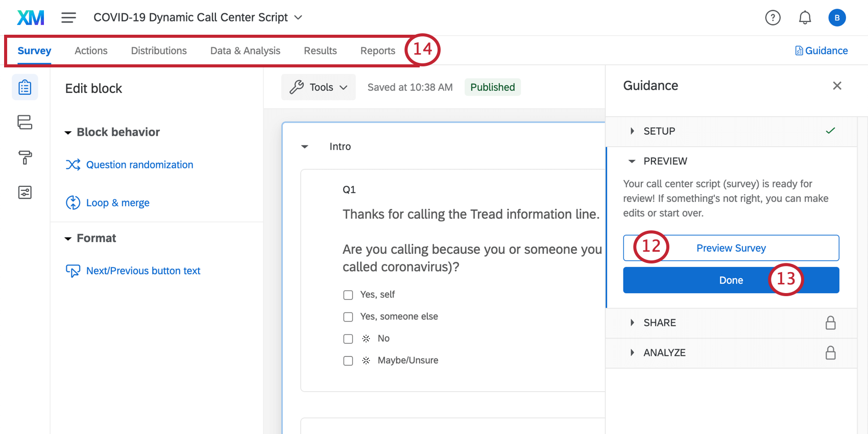Open the hamburger navigation menu
Screen dimensions: 868x434
point(68,18)
